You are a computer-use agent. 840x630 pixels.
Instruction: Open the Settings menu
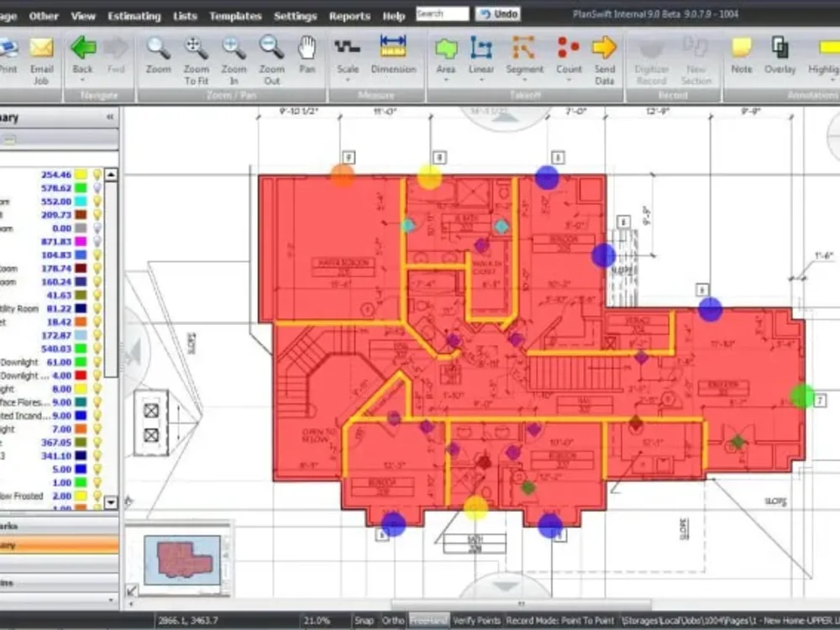295,16
